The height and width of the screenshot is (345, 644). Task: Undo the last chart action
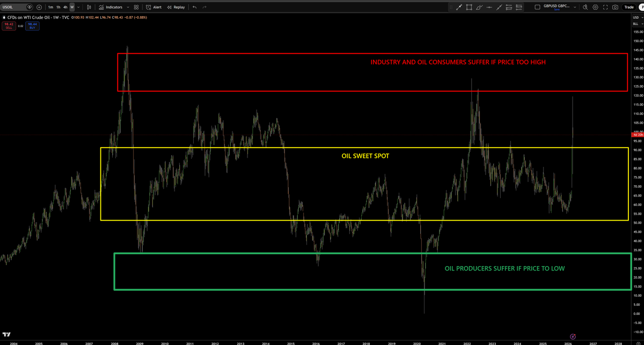[x=194, y=8]
